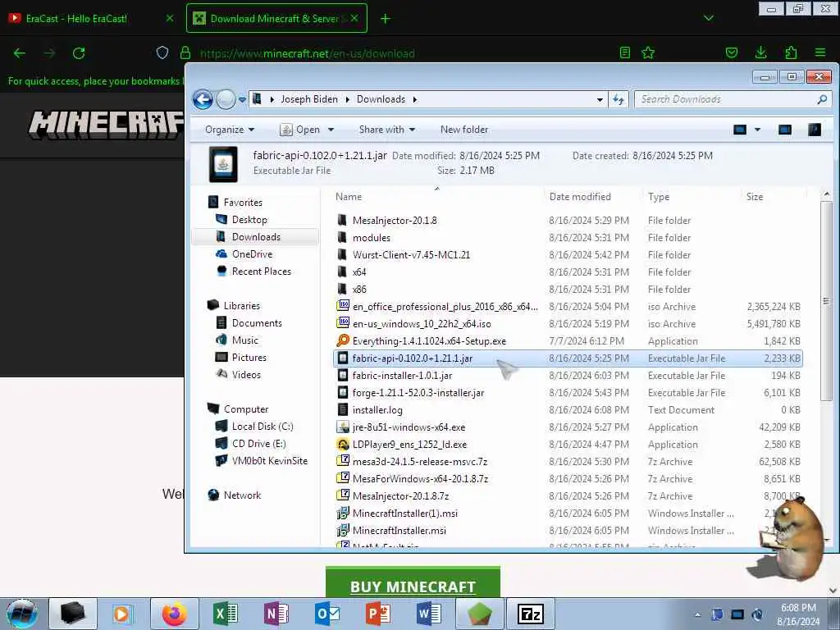Sort files by Name column header
The width and height of the screenshot is (840, 630).
(x=348, y=197)
